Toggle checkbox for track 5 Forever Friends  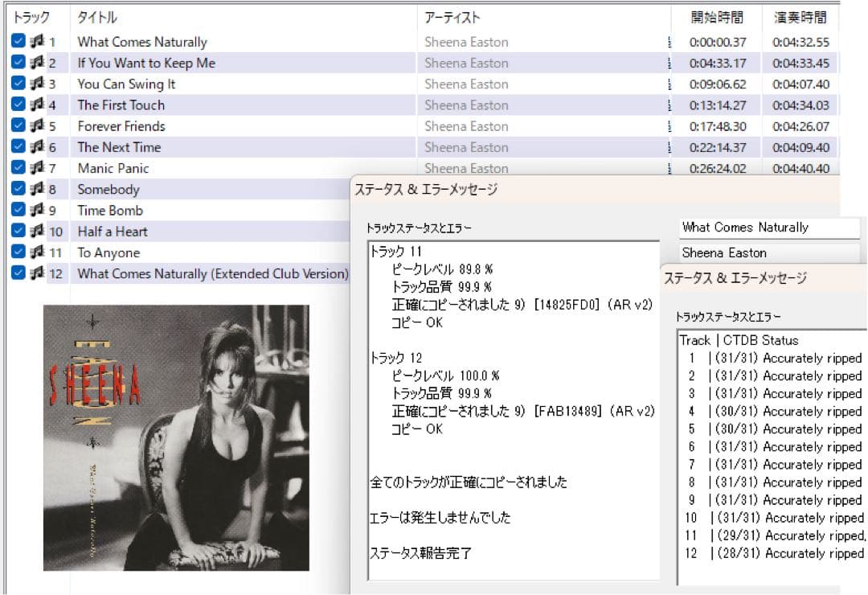18,125
